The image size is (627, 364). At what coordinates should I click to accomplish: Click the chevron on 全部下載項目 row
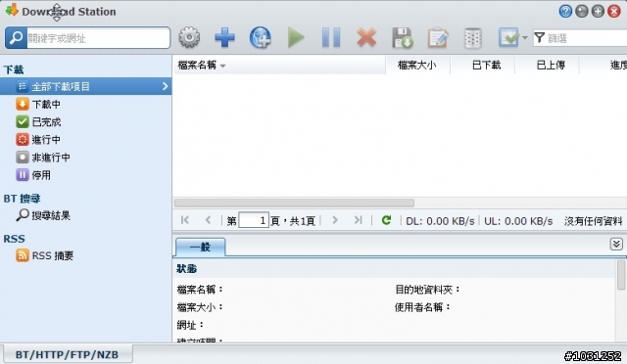[165, 86]
